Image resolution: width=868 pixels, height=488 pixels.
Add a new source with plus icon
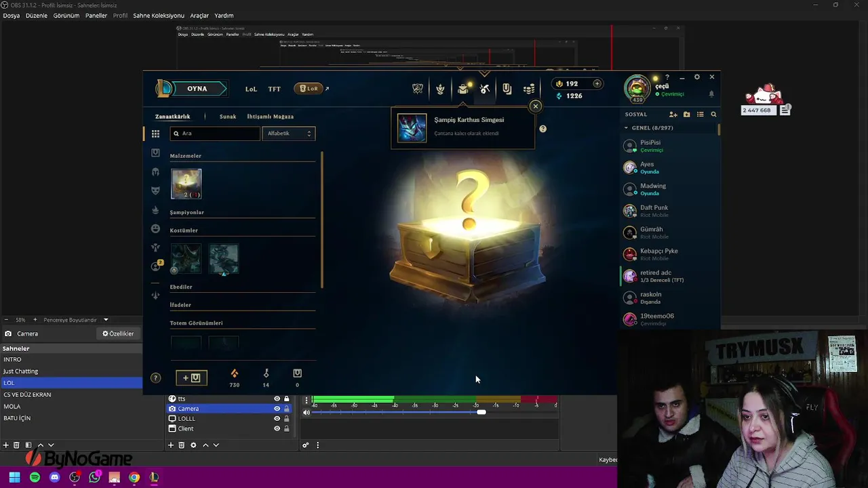click(x=171, y=445)
